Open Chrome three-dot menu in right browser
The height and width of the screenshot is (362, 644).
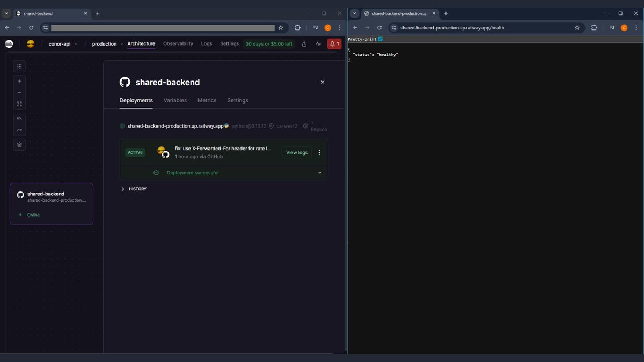[x=636, y=27]
